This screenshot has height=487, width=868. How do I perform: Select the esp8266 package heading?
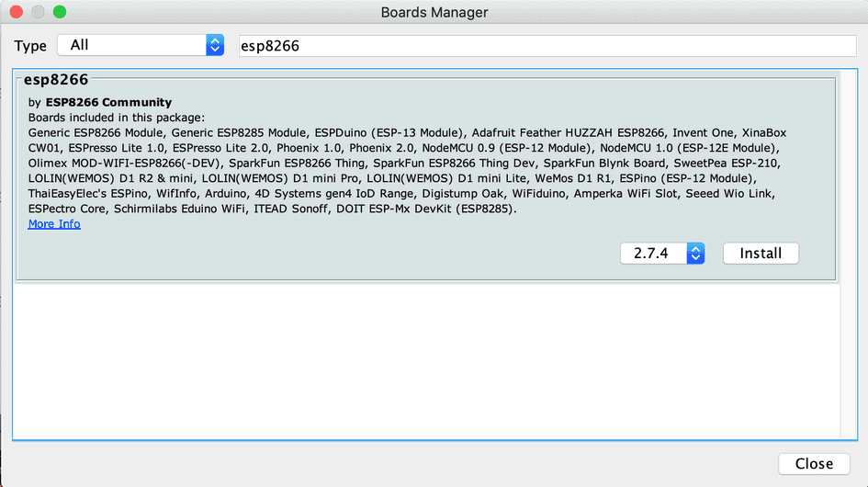pos(56,80)
